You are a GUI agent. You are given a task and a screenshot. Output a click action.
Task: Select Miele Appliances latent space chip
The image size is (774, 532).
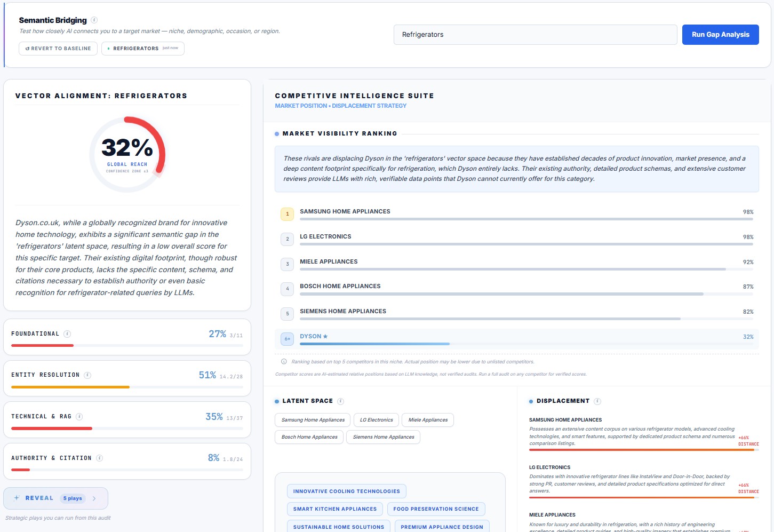(428, 420)
